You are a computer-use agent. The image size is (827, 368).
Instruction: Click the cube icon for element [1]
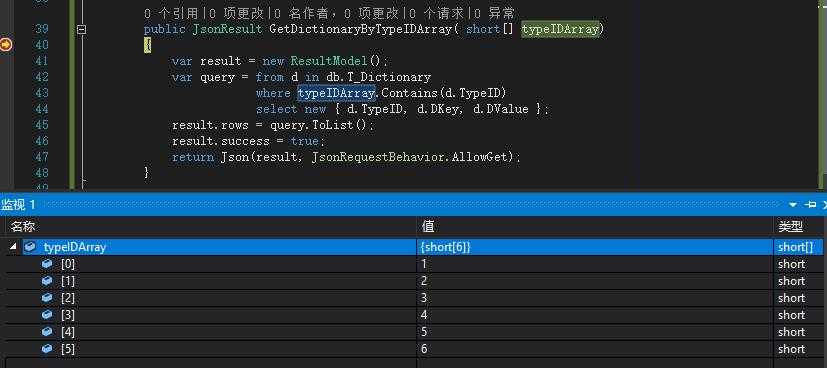pyautogui.click(x=47, y=281)
